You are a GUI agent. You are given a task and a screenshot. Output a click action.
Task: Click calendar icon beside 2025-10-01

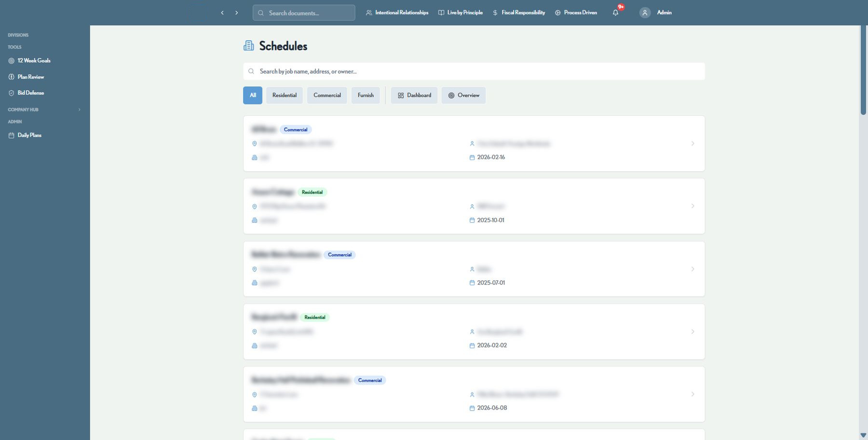472,220
